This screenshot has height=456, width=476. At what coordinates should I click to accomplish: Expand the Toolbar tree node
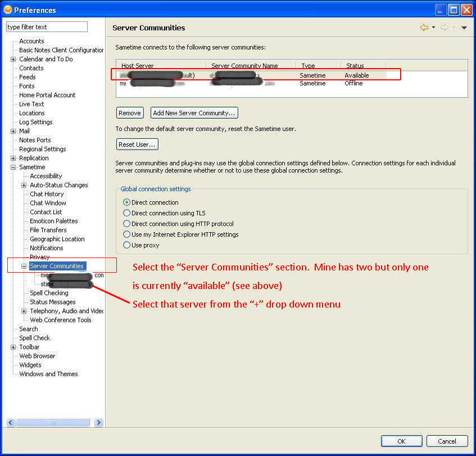tap(13, 347)
